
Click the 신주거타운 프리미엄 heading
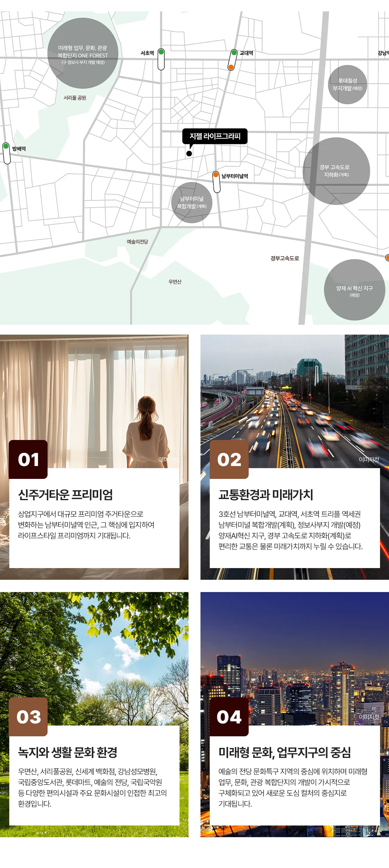pos(65,495)
